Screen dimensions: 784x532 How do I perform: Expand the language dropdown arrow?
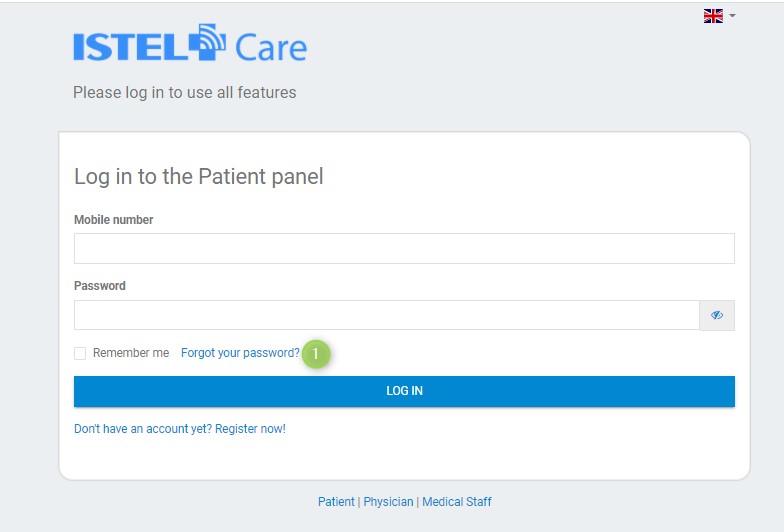732,16
